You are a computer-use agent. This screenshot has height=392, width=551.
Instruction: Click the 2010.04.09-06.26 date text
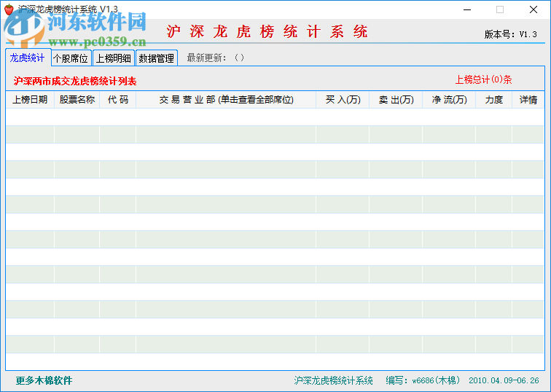(x=504, y=380)
